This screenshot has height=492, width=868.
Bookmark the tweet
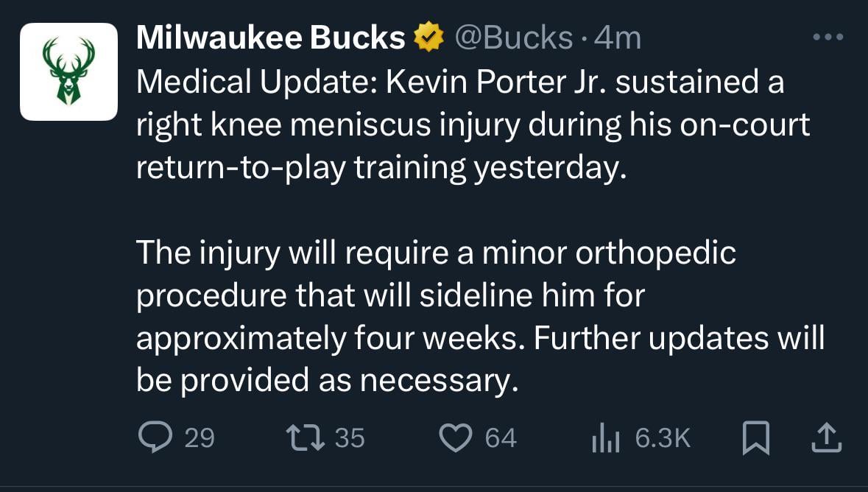pyautogui.click(x=755, y=438)
